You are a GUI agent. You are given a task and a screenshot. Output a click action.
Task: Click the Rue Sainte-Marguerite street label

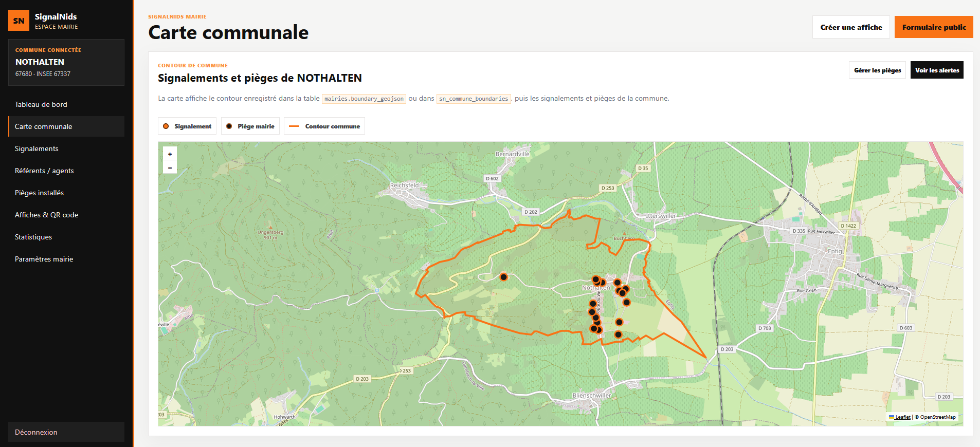pos(877,282)
